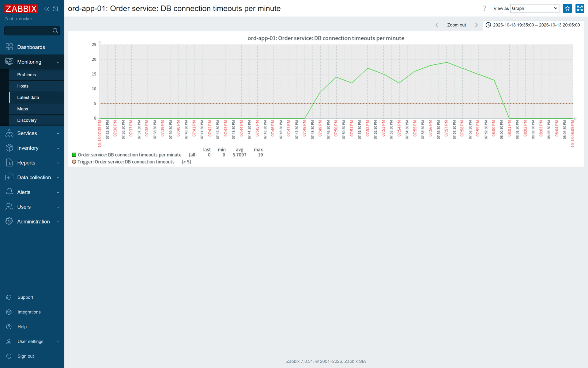Click the legend max value 19
The image size is (588, 368).
click(260, 155)
